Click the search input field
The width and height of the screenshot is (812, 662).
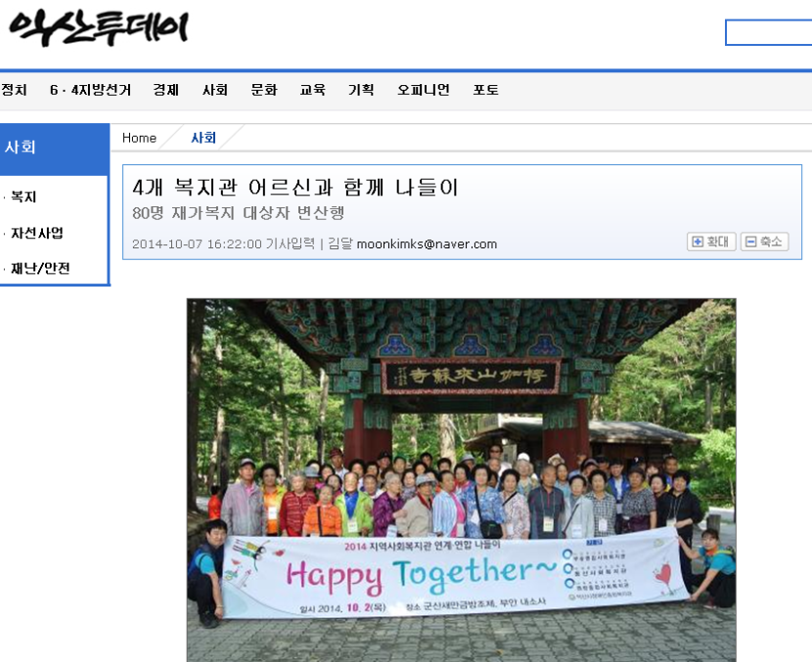pyautogui.click(x=769, y=32)
